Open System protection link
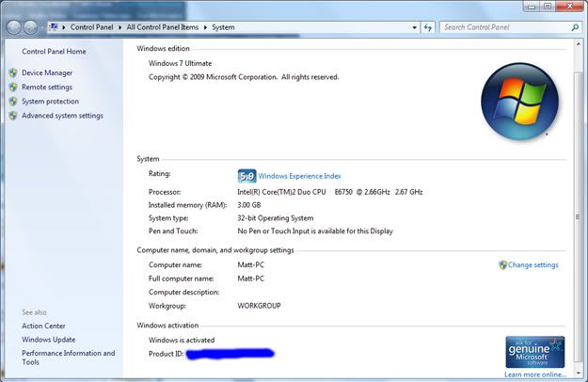This screenshot has width=588, height=382. pyautogui.click(x=50, y=102)
